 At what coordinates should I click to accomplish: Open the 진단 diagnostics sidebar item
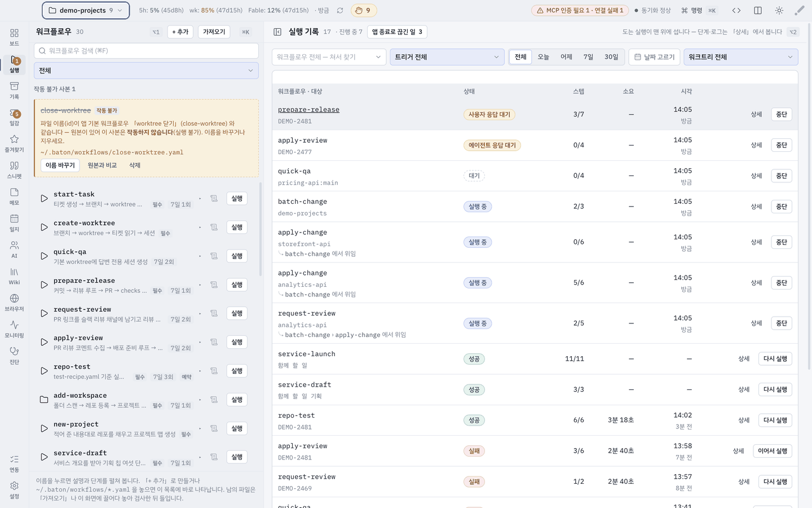pyautogui.click(x=14, y=356)
